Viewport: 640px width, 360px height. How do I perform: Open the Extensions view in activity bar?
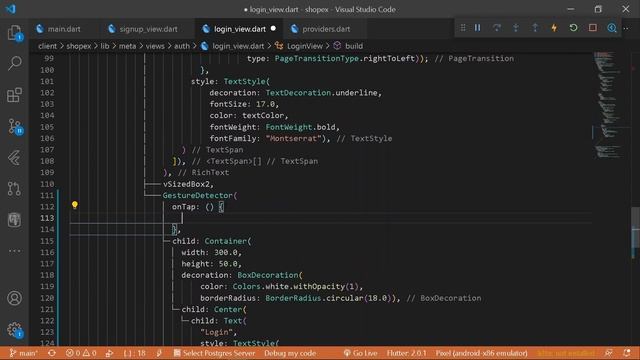click(15, 95)
